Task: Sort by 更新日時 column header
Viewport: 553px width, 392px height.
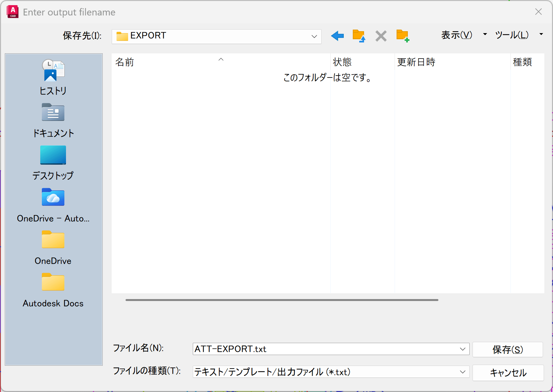Action: point(416,62)
